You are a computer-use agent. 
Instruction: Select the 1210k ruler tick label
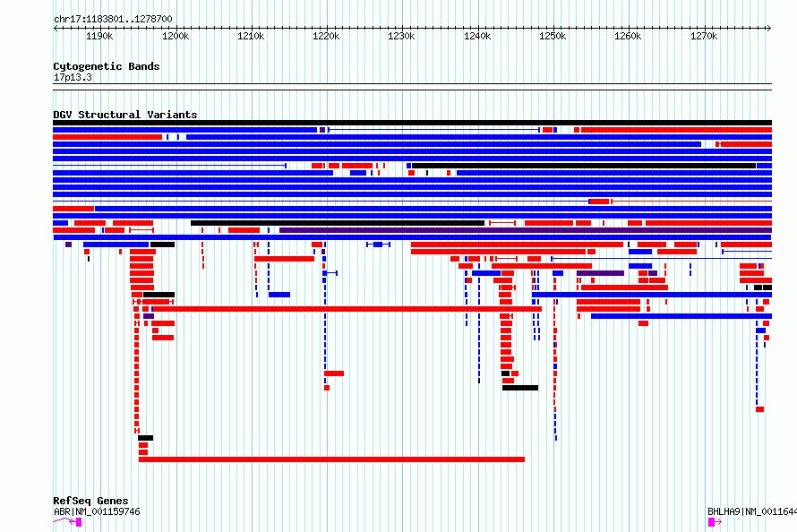(x=251, y=37)
